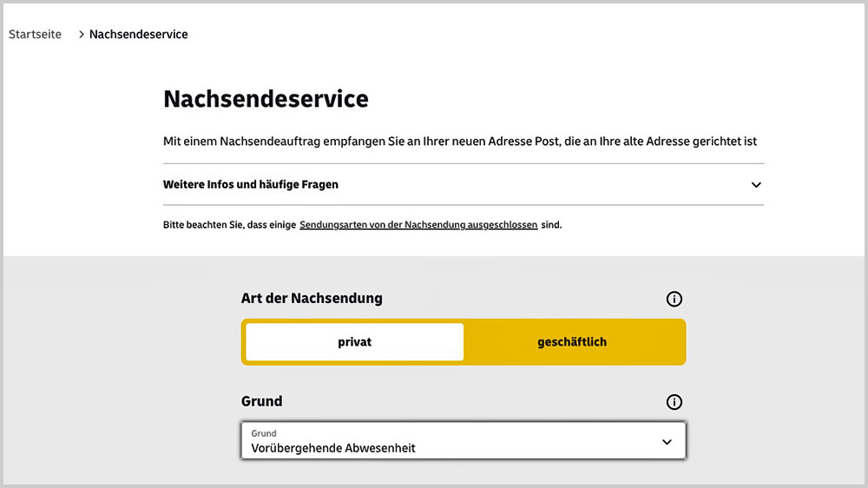Switch forwarding type to geschäftlich
The height and width of the screenshot is (488, 868).
pyautogui.click(x=572, y=342)
